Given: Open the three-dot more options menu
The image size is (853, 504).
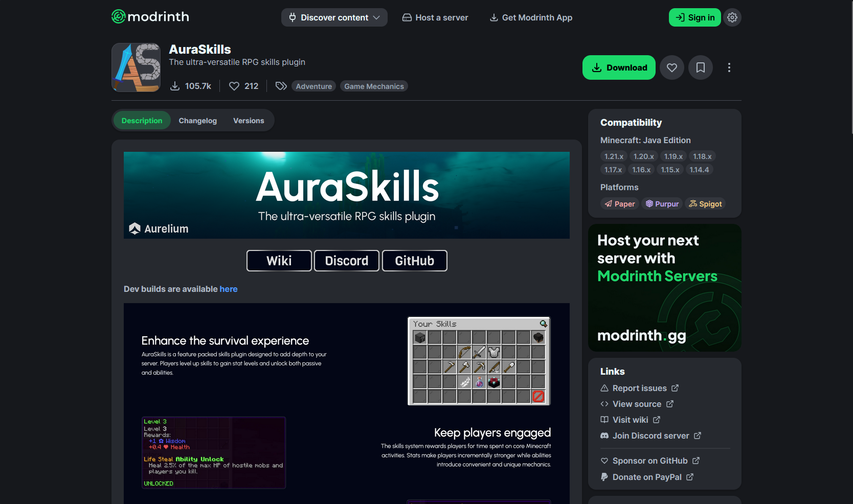Looking at the screenshot, I should coord(729,67).
